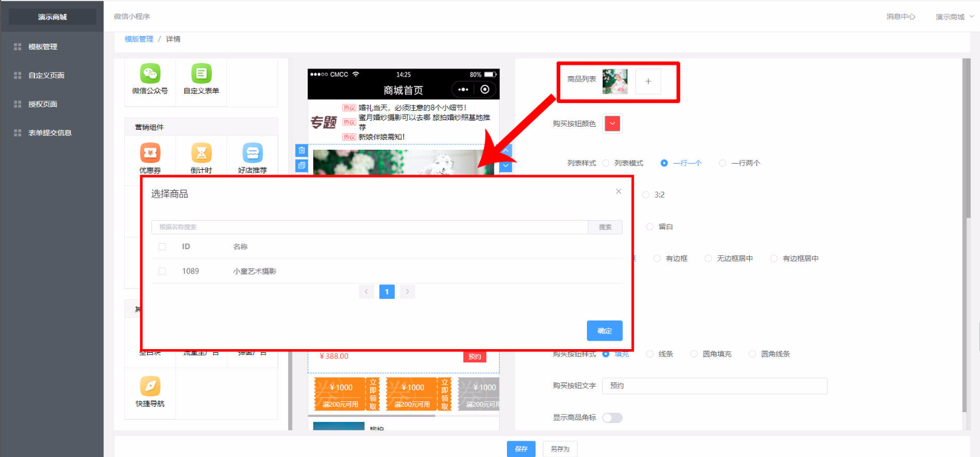This screenshot has width=980, height=457.
Task: Open 自定义页面 in the sidebar
Action: (46, 75)
